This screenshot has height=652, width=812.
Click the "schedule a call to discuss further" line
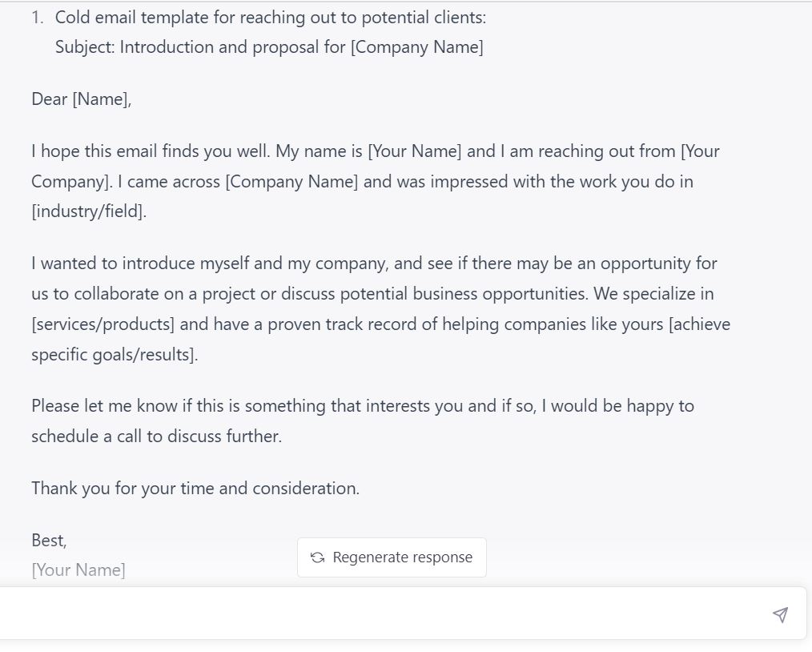click(156, 437)
